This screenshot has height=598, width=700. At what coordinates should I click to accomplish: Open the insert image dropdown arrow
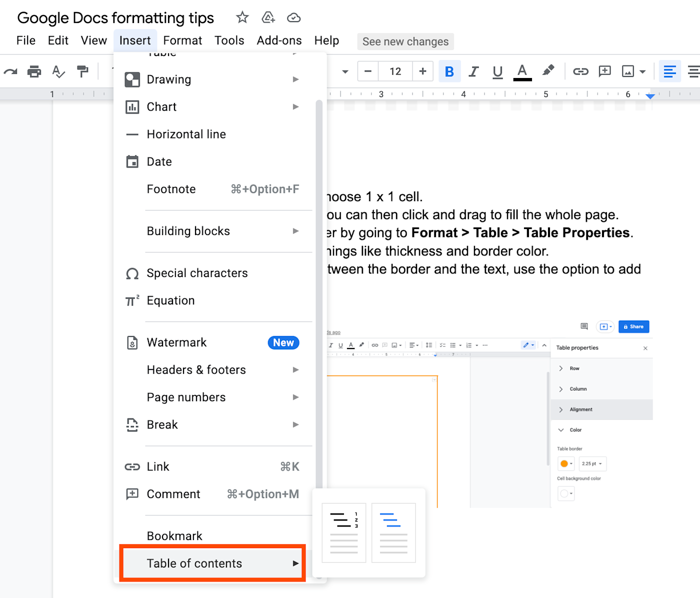click(642, 71)
